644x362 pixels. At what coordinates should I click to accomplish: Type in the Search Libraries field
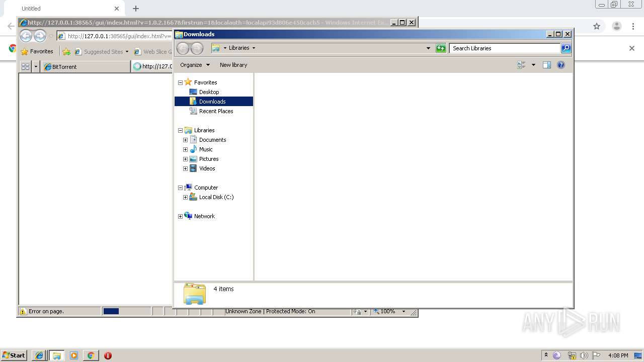[x=505, y=48]
